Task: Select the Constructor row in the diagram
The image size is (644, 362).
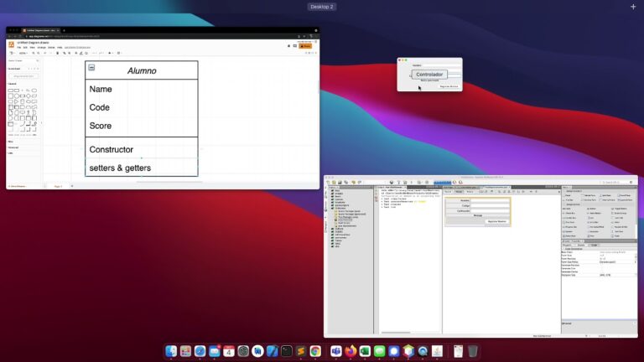Action: [142, 149]
